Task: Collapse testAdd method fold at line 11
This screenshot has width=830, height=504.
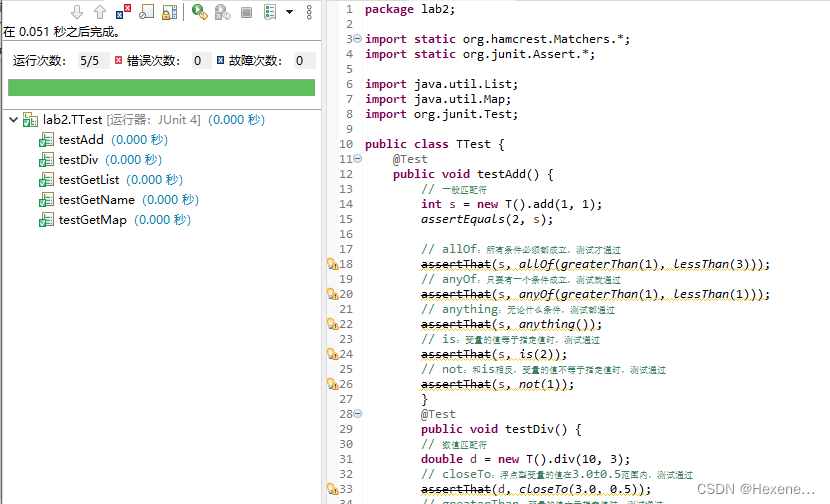Action: tap(357, 159)
